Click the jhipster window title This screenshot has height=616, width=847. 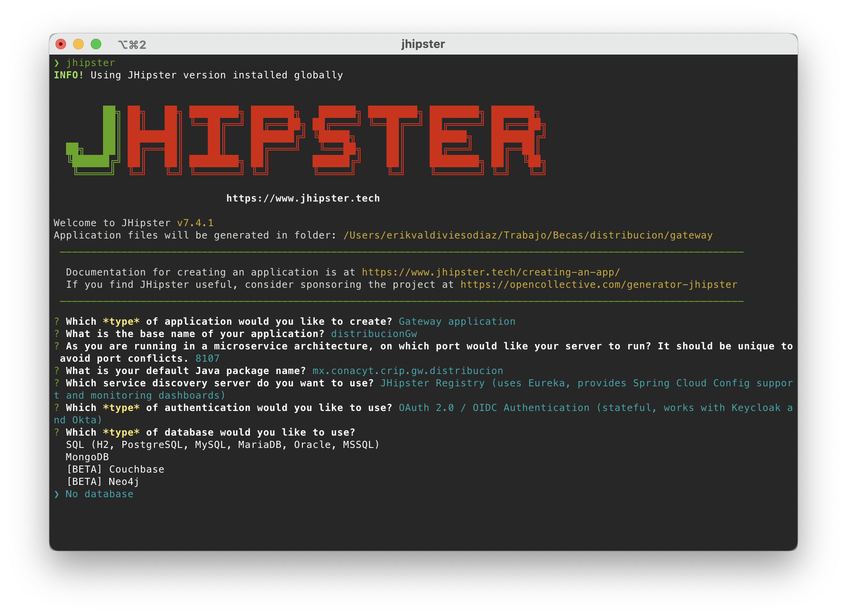pos(423,44)
